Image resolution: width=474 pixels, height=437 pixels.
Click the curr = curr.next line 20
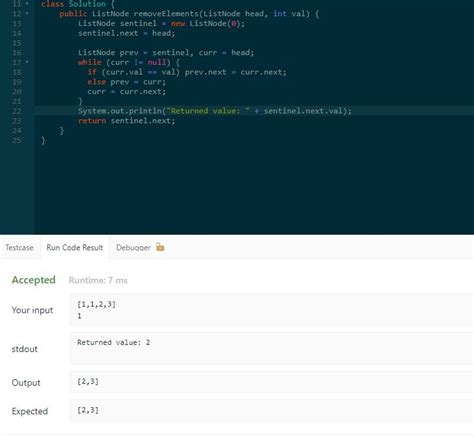[126, 92]
